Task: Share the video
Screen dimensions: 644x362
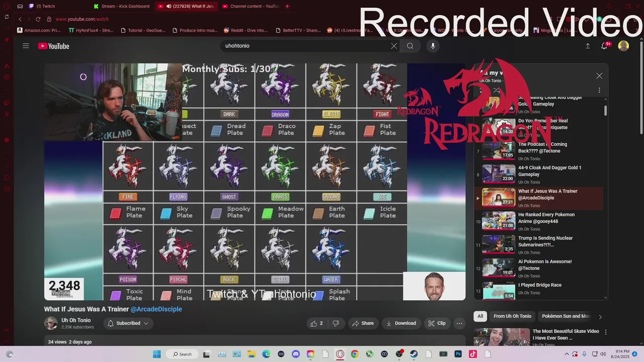Action: coord(363,323)
